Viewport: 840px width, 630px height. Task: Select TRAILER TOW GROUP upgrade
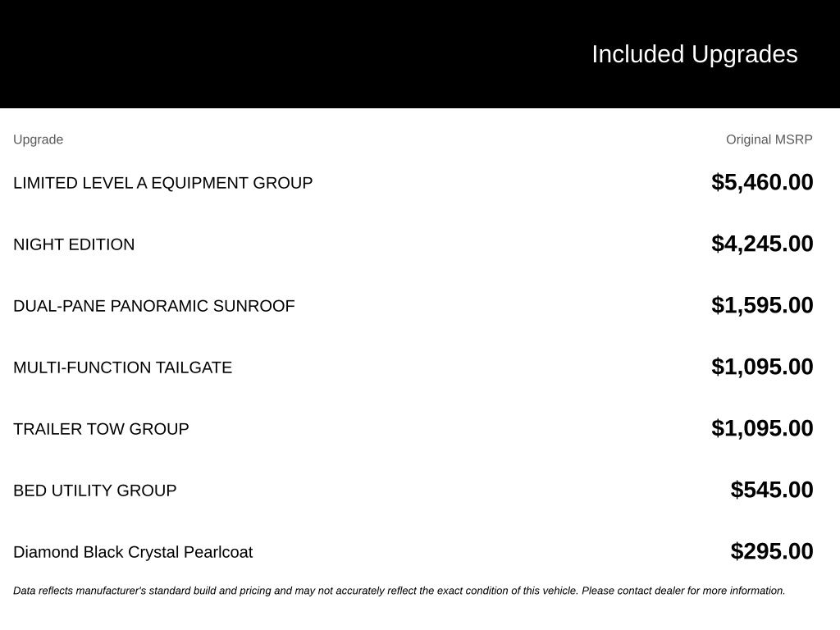tap(101, 430)
